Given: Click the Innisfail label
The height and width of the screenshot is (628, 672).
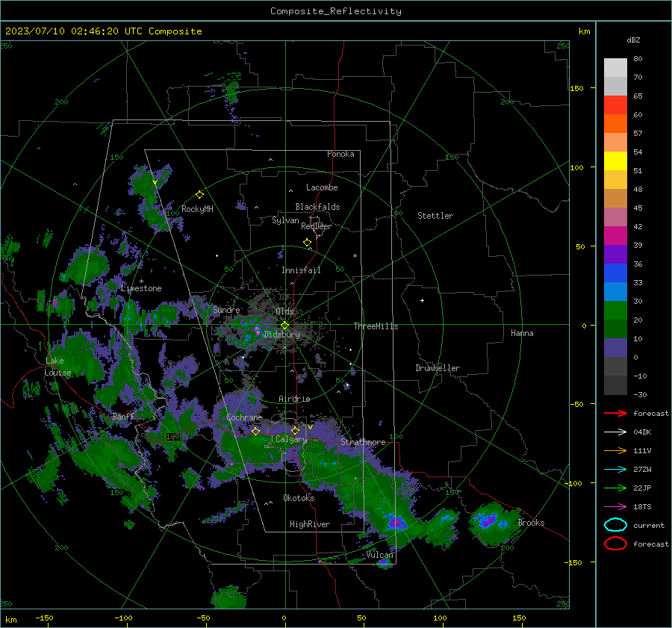Looking at the screenshot, I should [301, 270].
